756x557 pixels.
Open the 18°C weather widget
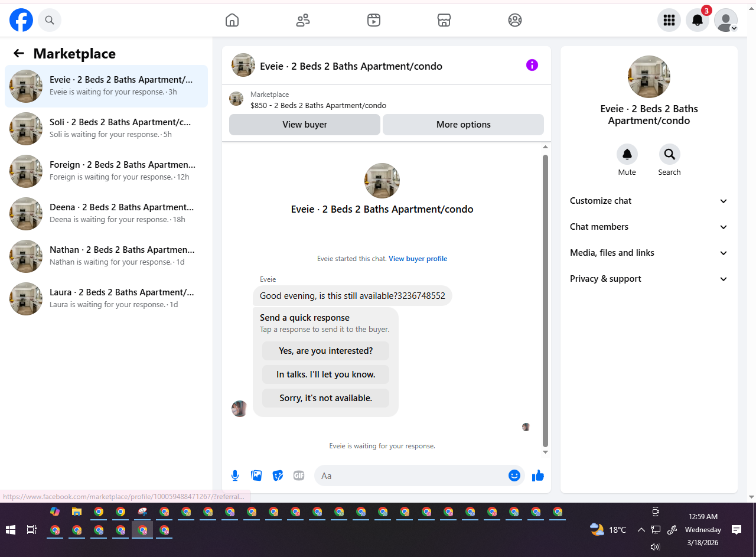608,530
